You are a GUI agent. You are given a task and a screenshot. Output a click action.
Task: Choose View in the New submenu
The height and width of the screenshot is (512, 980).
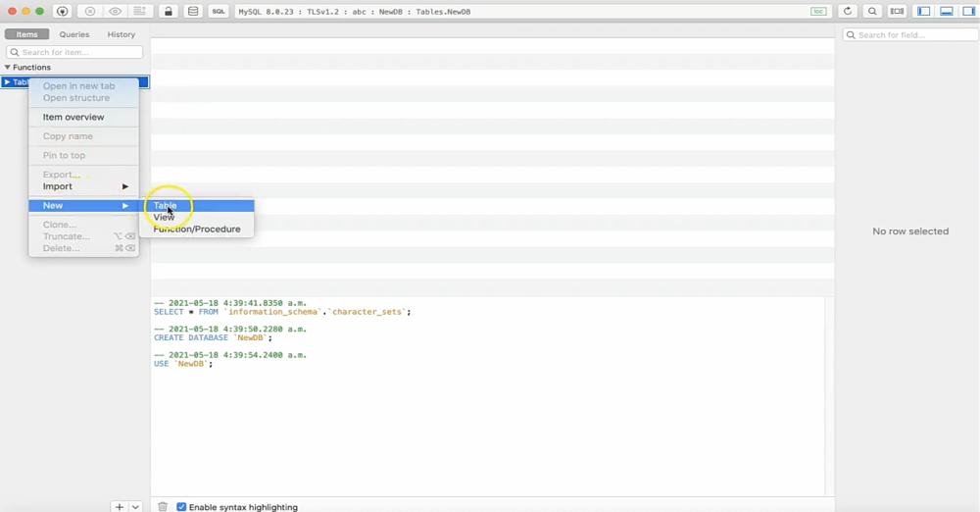[197, 217]
